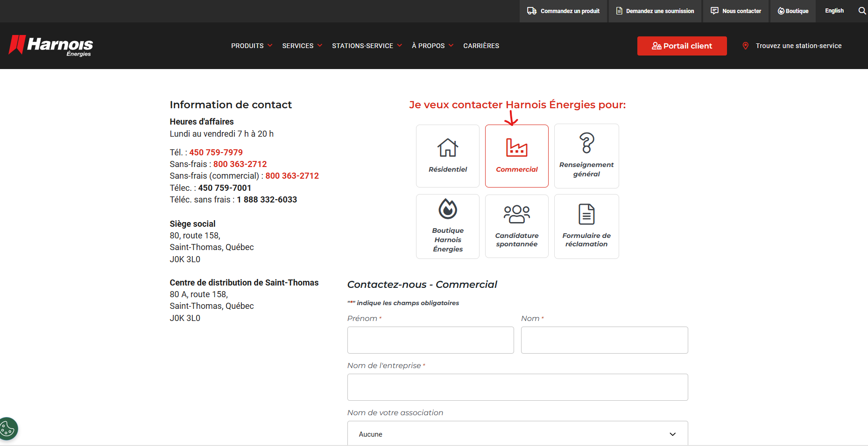
Task: Open the Portail client button
Action: tap(682, 46)
